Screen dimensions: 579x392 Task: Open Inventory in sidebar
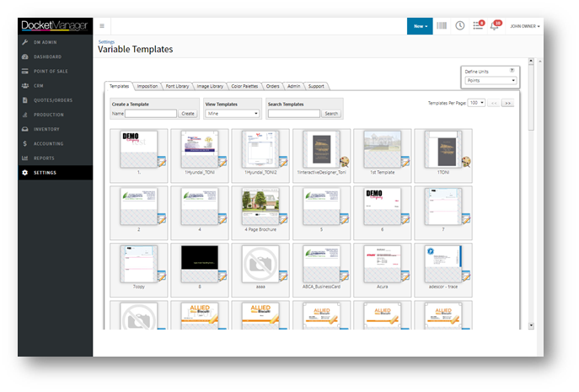click(x=56, y=129)
